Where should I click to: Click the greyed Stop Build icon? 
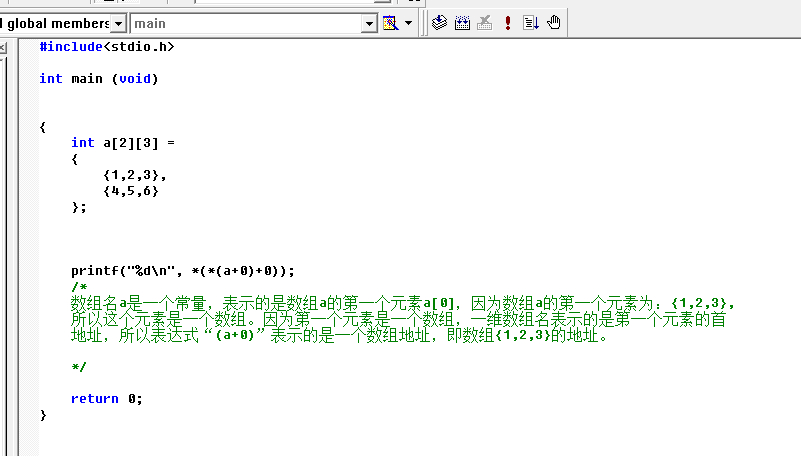[x=485, y=23]
